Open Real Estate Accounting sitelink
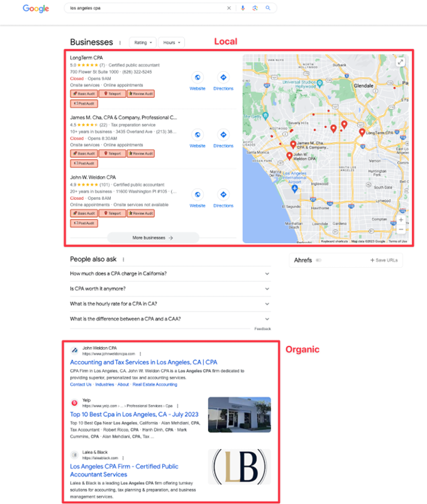 pyautogui.click(x=155, y=384)
